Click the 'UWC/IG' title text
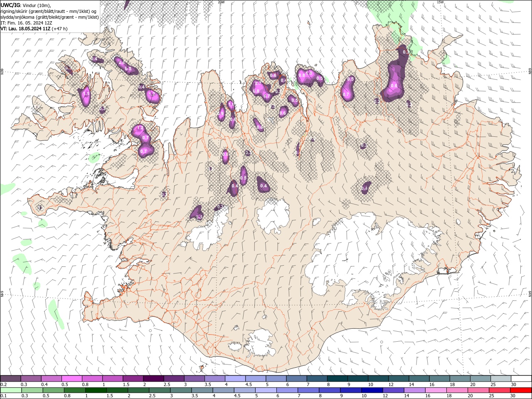This screenshot has height=399, width=532. pos(10,5)
